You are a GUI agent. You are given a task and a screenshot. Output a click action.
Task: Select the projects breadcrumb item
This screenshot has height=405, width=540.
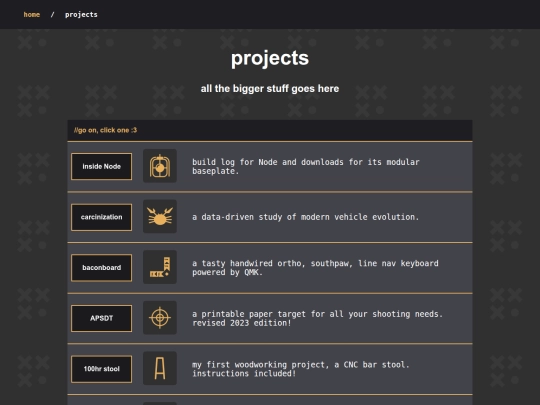tap(81, 14)
